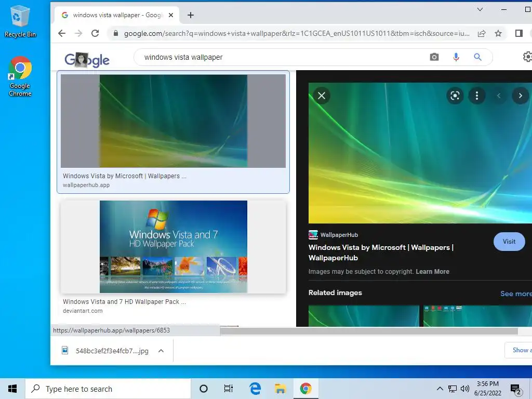Open the Recycle Bin desktop icon
The height and width of the screenshot is (399, 532).
tap(20, 21)
